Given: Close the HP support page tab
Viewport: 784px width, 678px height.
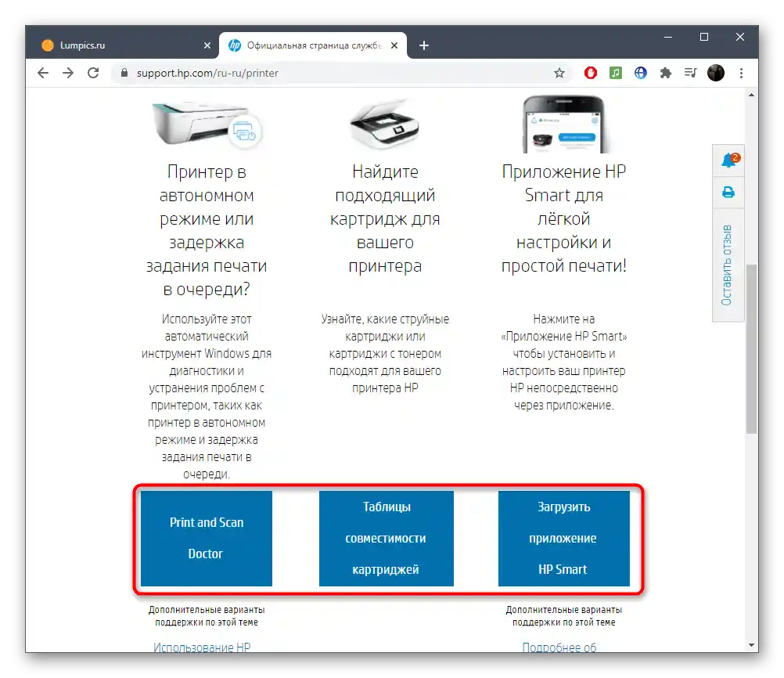Looking at the screenshot, I should point(394,45).
